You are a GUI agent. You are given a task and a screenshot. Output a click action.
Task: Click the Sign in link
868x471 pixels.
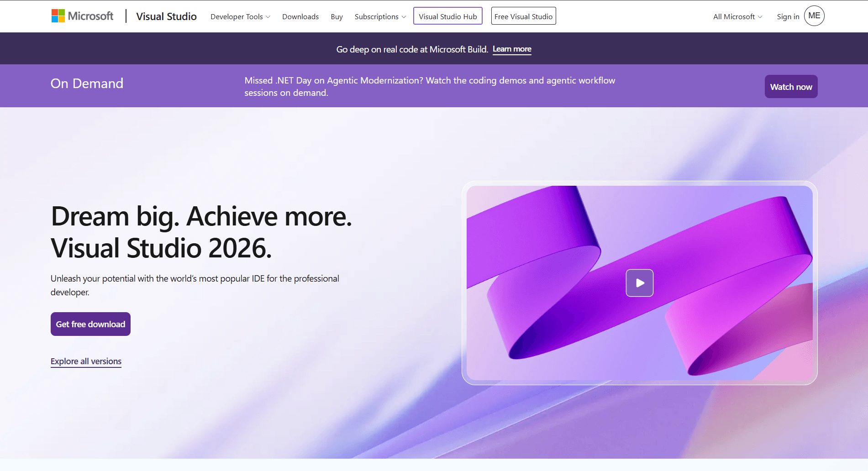[x=788, y=16]
